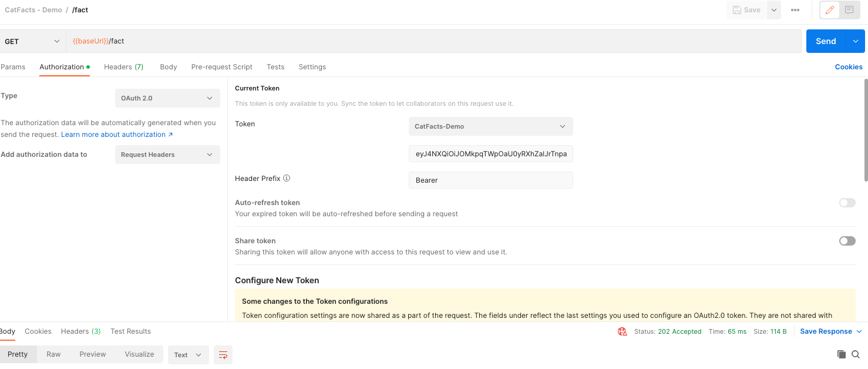Click the CatFacts - Demo breadcrumb

tap(33, 10)
